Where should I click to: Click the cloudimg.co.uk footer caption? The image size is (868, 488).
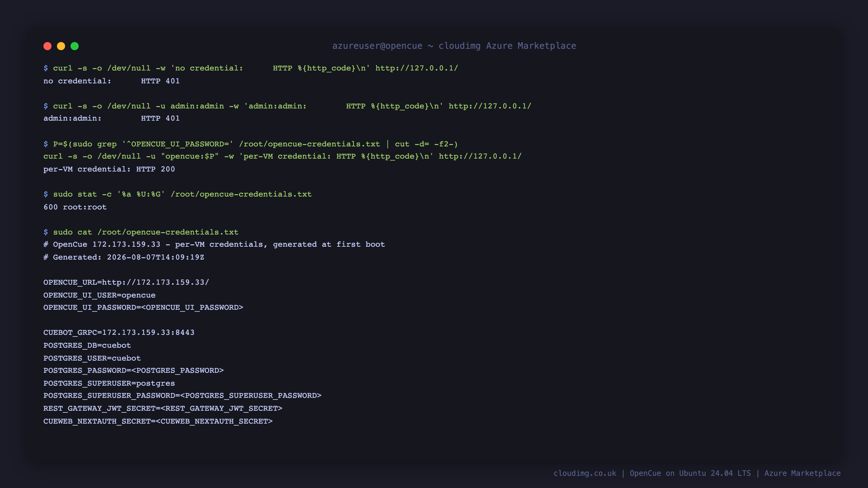click(697, 473)
